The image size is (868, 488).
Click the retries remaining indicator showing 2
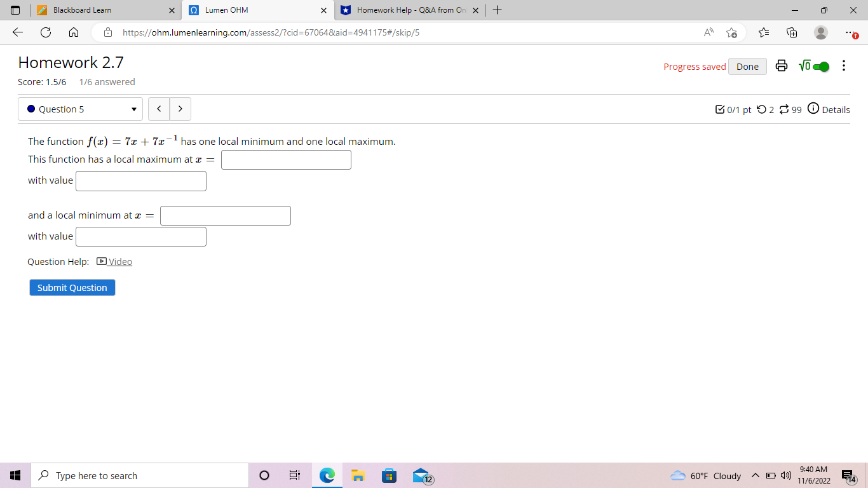pos(766,109)
